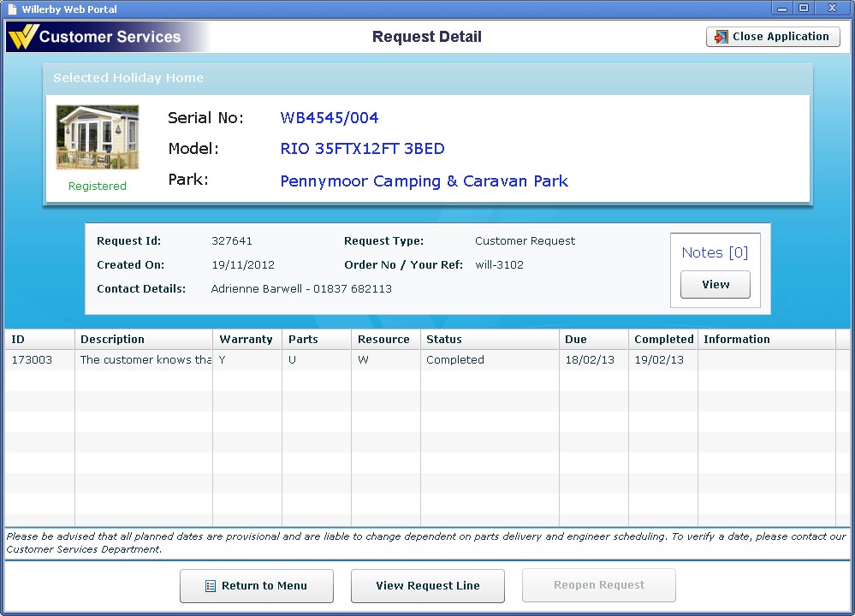Viewport: 855px width, 616px height.
Task: Click the serial number WB4545/004
Action: [x=329, y=118]
